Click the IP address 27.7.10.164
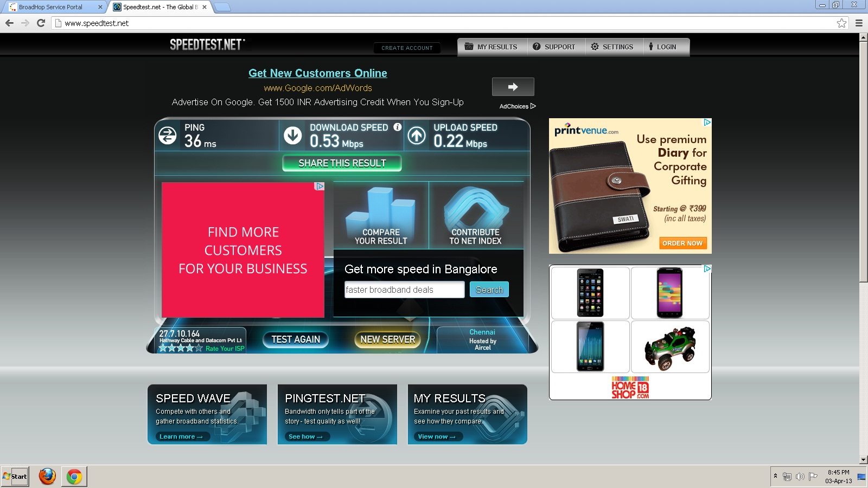Image resolution: width=868 pixels, height=488 pixels. (180, 333)
